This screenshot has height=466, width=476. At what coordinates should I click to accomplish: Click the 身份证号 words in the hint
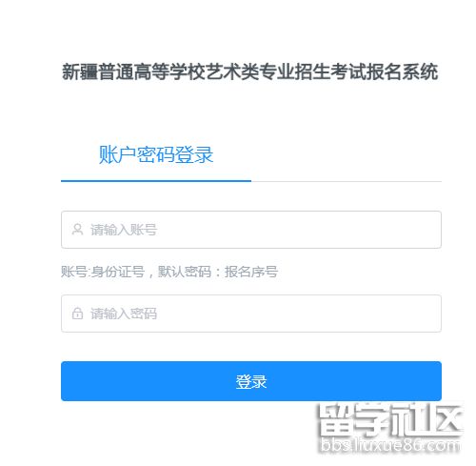(x=118, y=272)
